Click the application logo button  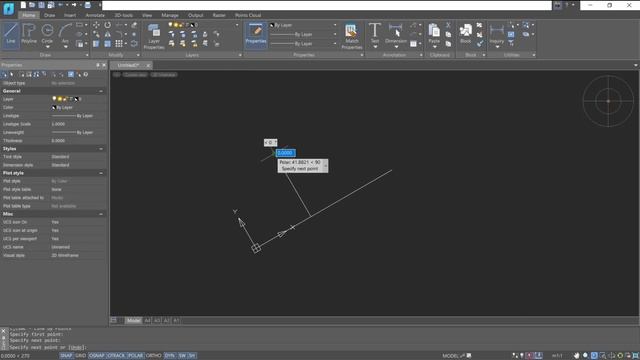click(x=8, y=8)
